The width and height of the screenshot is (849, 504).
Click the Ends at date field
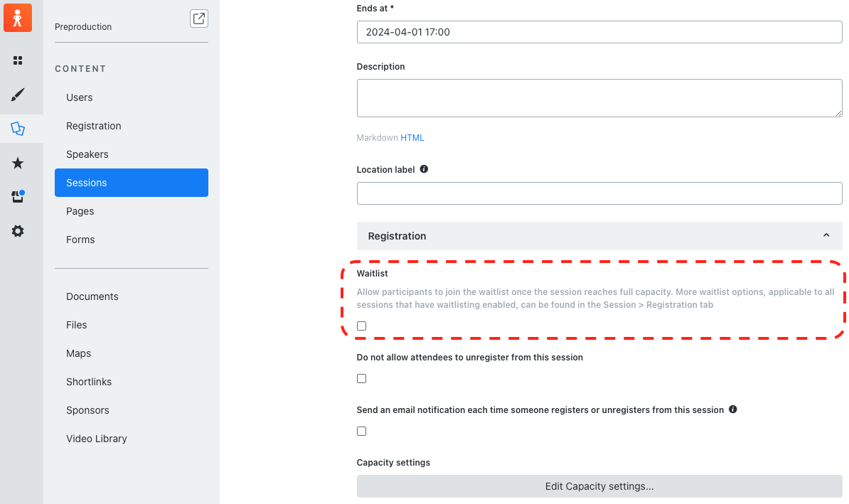click(599, 32)
